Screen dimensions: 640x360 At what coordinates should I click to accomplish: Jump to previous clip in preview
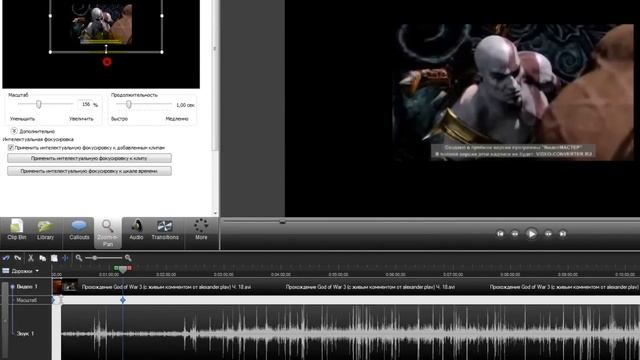pyautogui.click(x=500, y=234)
